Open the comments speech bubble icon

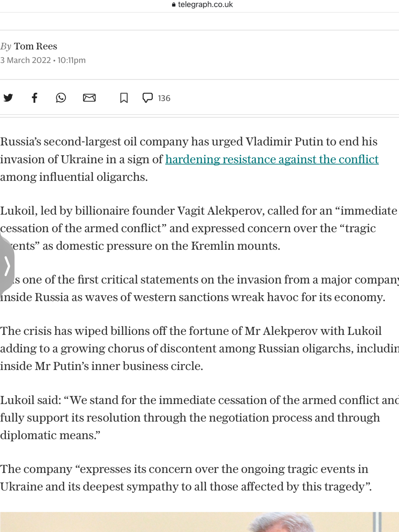tap(148, 98)
